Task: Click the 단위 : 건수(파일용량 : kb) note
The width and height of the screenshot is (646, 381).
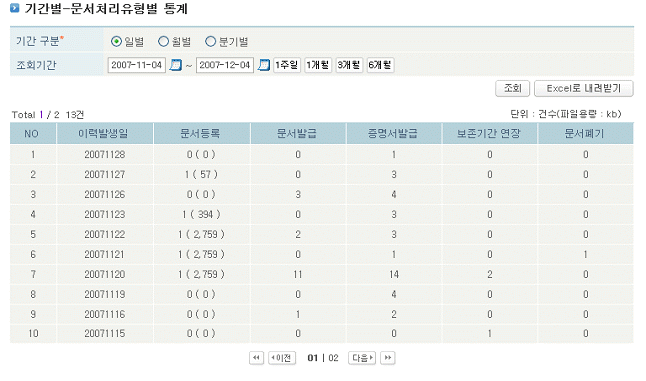Action: pos(566,114)
